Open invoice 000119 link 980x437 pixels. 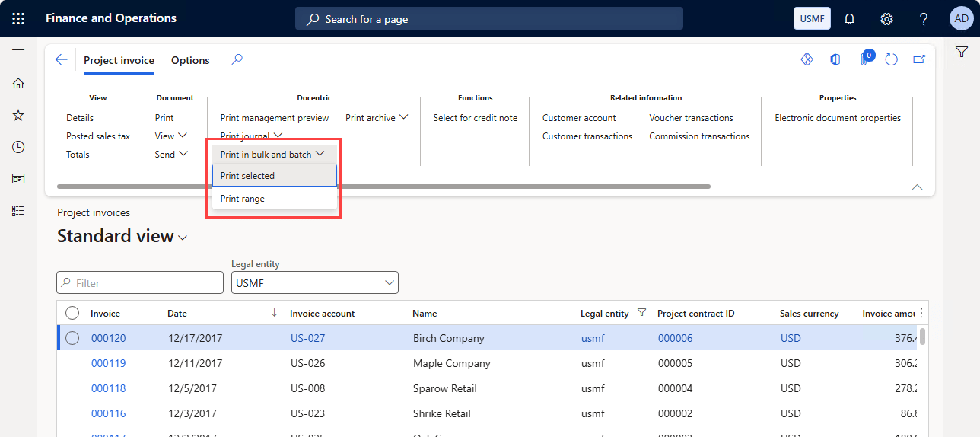[108, 363]
